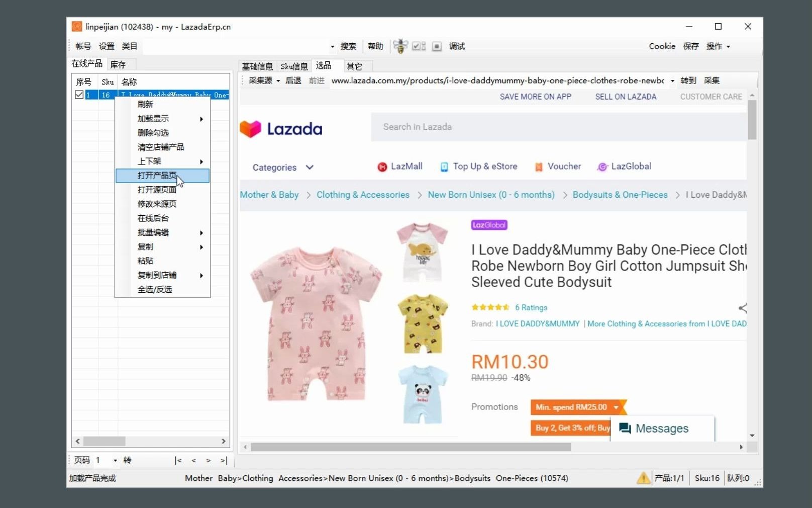Image resolution: width=812 pixels, height=508 pixels.
Task: Click the Voucher icon
Action: [x=539, y=167]
